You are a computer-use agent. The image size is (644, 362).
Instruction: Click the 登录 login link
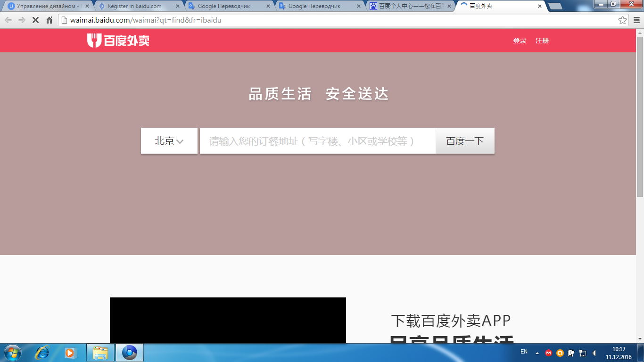[520, 41]
